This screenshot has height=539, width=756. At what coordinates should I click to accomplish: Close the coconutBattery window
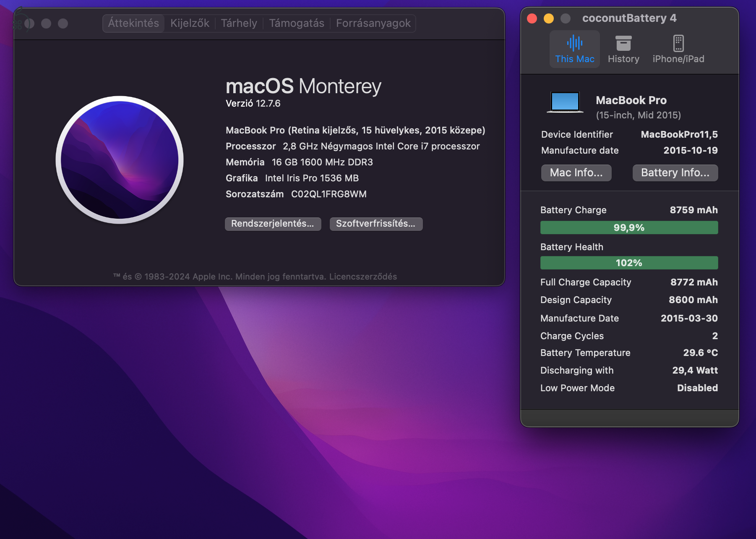click(x=532, y=18)
